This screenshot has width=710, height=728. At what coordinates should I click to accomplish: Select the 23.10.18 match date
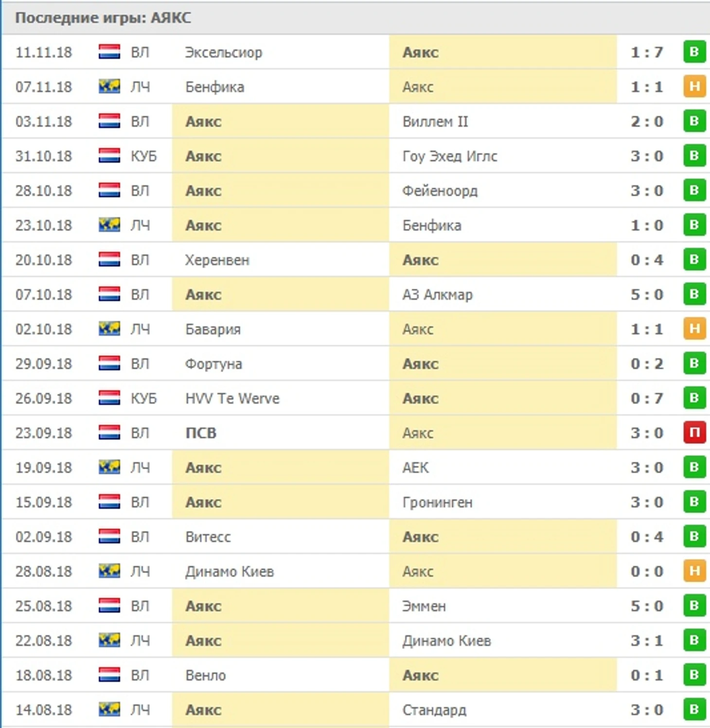pyautogui.click(x=44, y=225)
